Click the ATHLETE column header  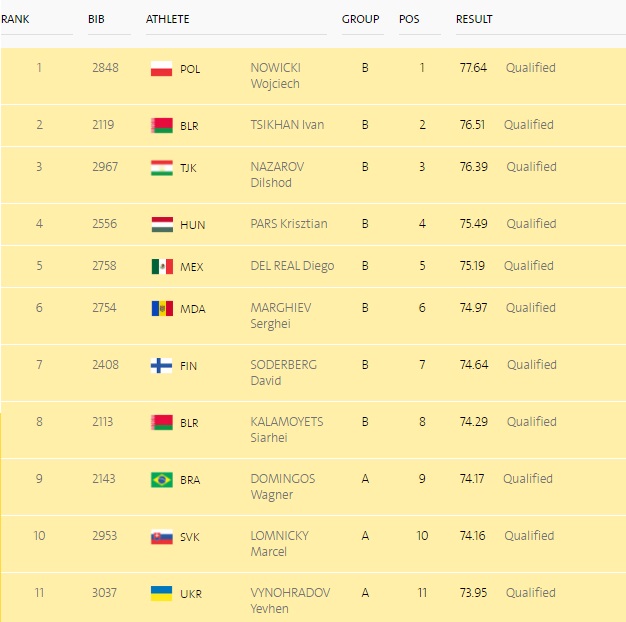click(x=168, y=19)
